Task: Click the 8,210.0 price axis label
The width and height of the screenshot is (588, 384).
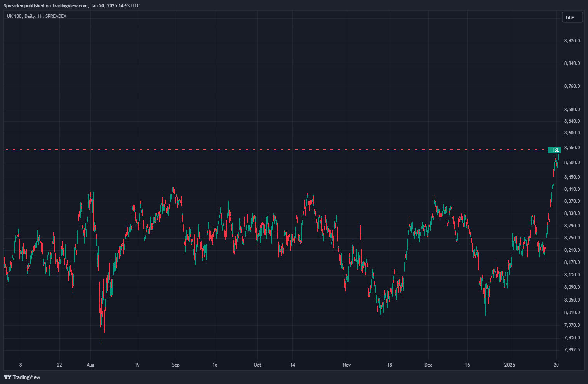Action: click(572, 250)
